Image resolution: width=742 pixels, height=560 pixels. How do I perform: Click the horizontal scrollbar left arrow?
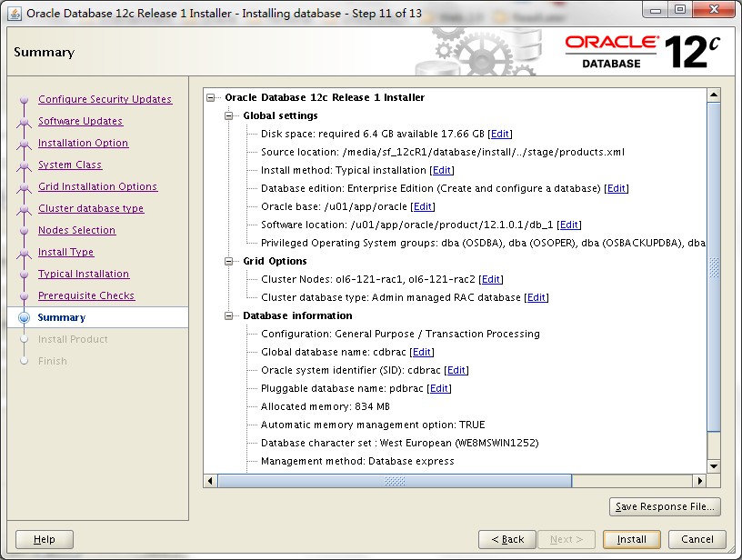(x=211, y=481)
